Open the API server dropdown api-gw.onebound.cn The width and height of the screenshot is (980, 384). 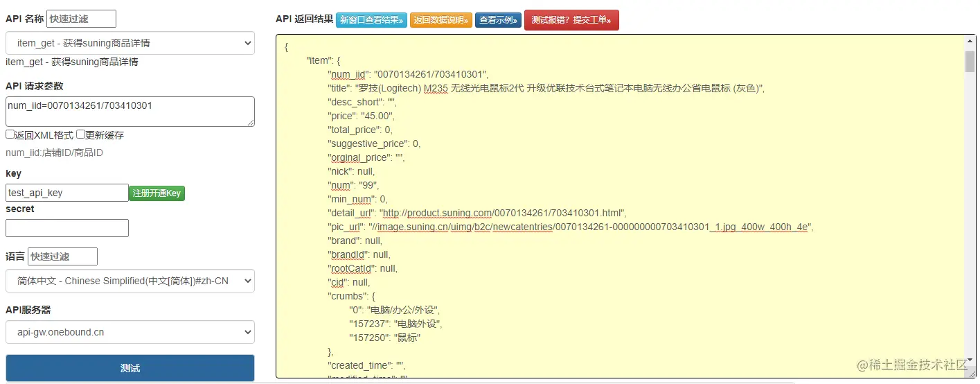point(130,332)
